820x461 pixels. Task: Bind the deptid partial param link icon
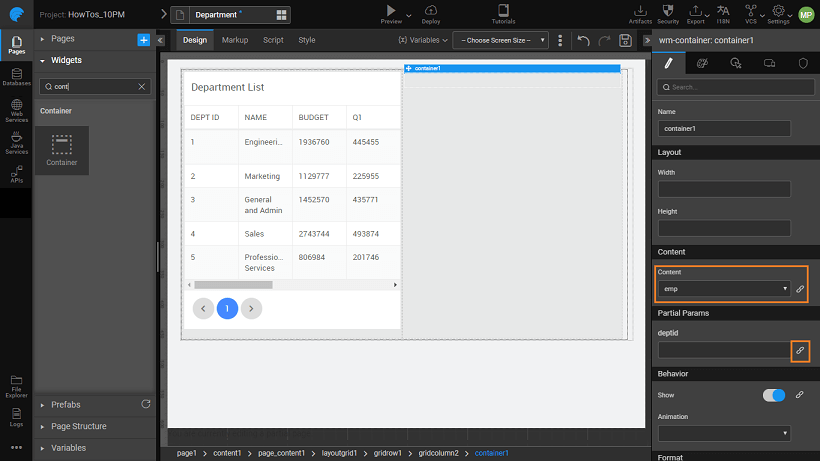point(799,350)
